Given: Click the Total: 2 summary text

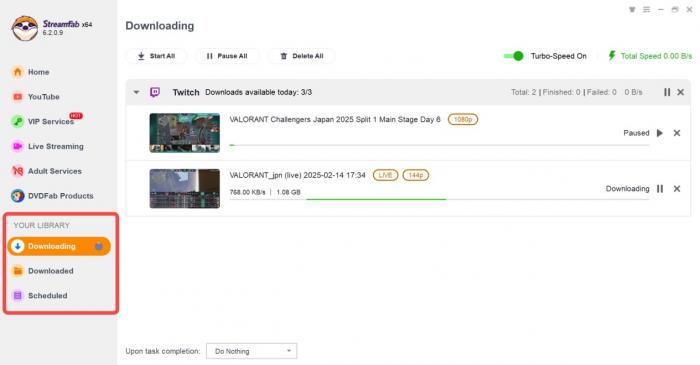Looking at the screenshot, I should (523, 92).
